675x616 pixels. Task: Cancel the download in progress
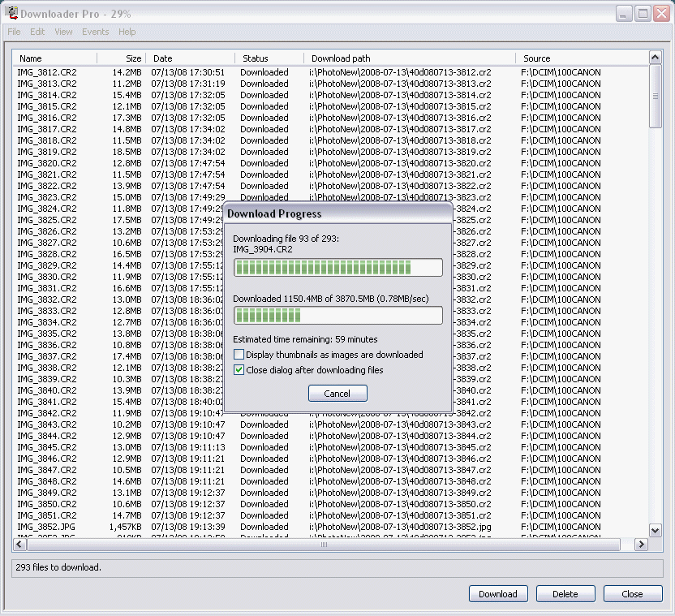point(337,394)
